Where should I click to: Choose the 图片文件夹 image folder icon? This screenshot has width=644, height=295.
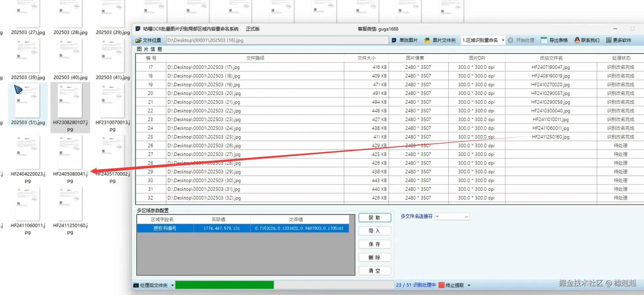point(427,40)
